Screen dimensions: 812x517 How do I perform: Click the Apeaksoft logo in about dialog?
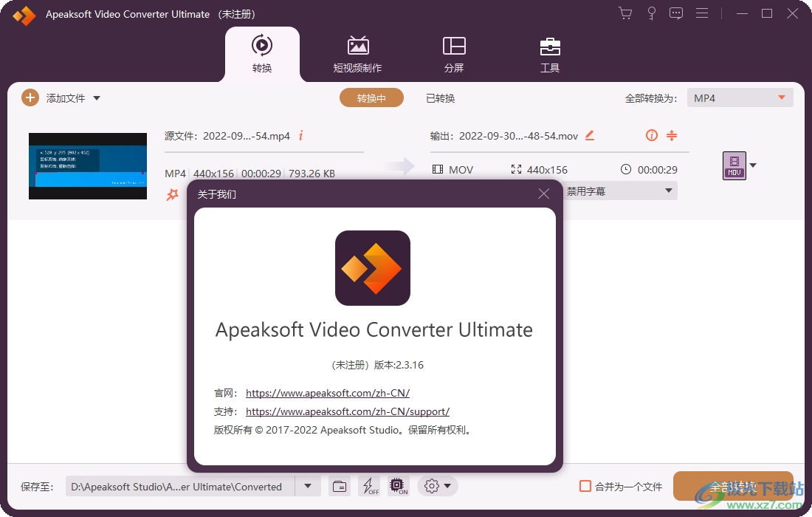[x=373, y=268]
